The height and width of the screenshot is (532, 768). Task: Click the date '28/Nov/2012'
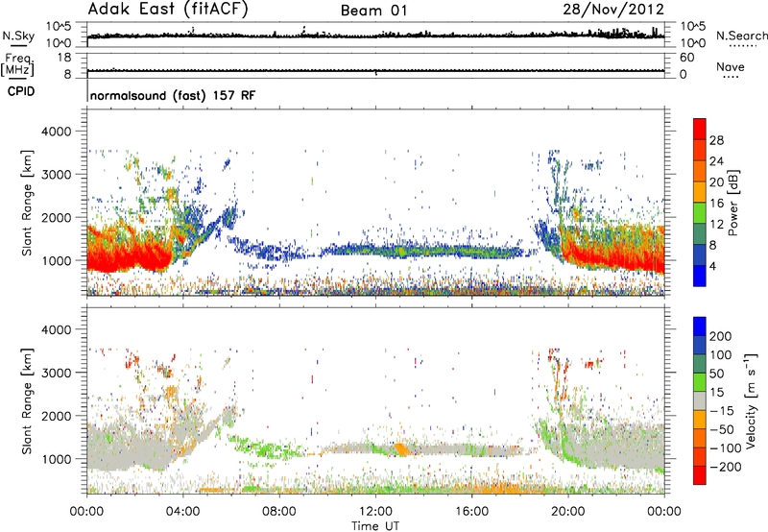(x=613, y=10)
